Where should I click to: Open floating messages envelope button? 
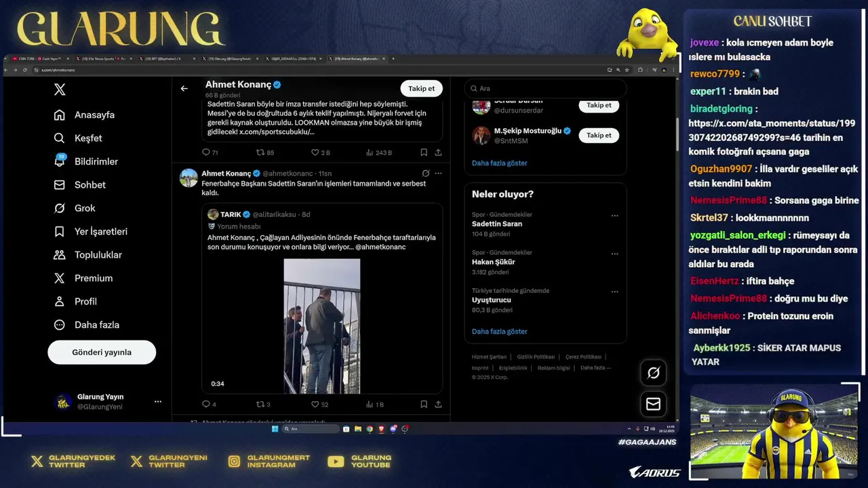point(654,404)
